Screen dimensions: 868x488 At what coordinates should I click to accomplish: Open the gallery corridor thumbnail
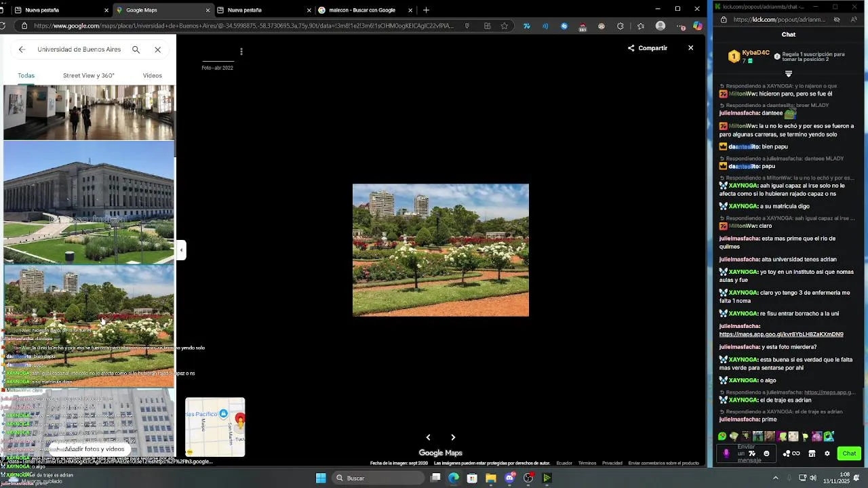(89, 113)
